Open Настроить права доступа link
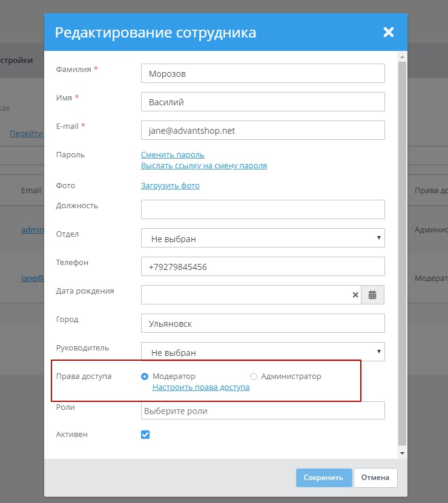Screen dimensions: 448x503 201,387
